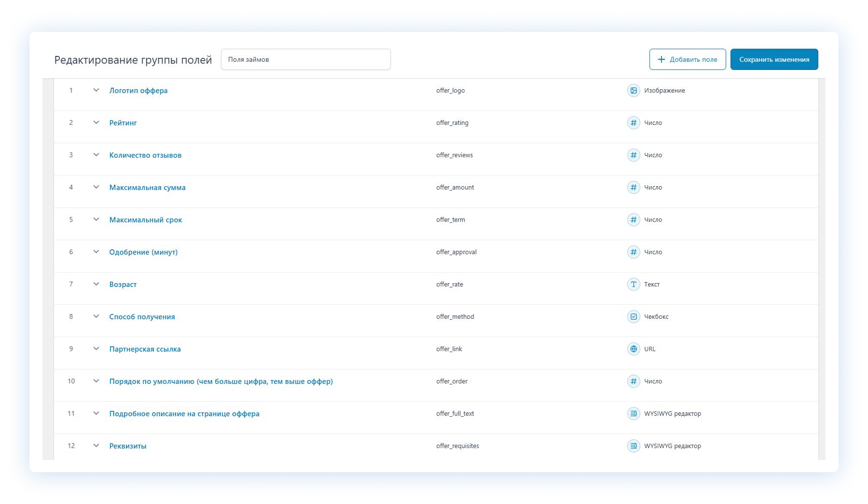Image resolution: width=868 pixels, height=504 pixels.
Task: Open the Рейтинг field link
Action: pos(123,123)
